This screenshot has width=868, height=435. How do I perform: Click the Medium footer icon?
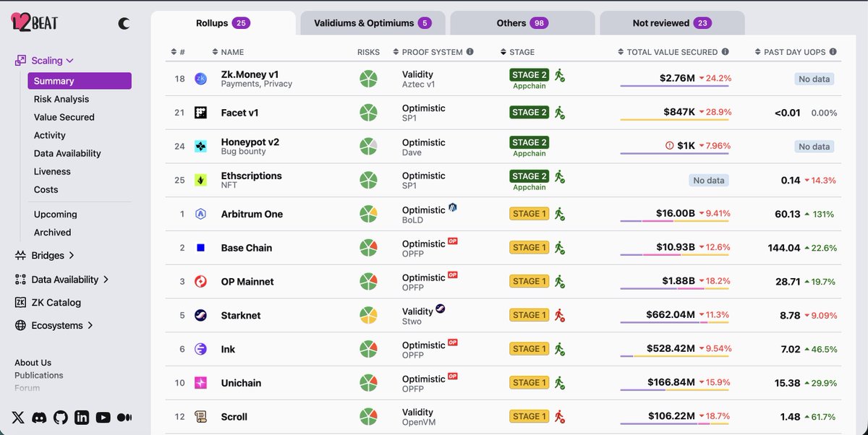[x=124, y=417]
